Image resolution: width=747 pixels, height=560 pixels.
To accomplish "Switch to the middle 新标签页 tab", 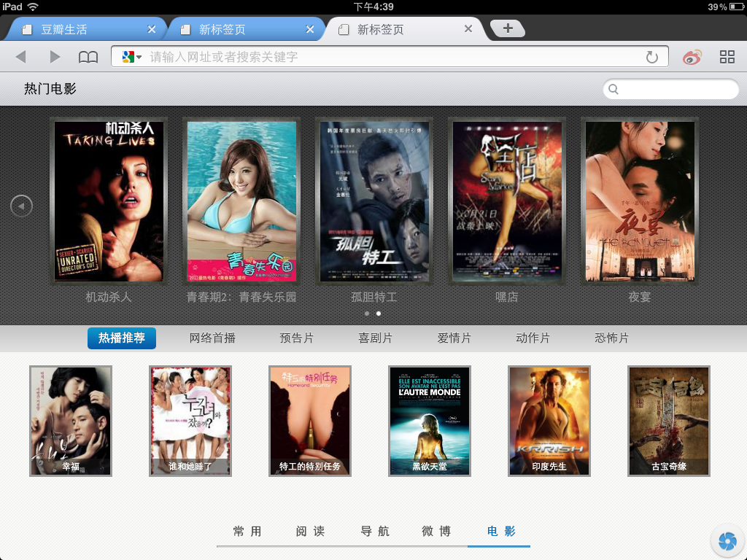I will pos(245,29).
